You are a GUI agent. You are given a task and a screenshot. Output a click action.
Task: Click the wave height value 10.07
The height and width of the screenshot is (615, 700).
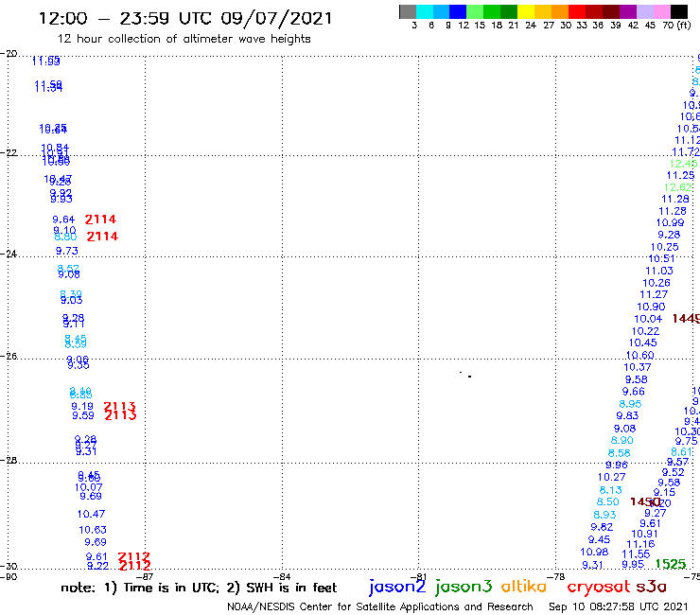tap(88, 487)
